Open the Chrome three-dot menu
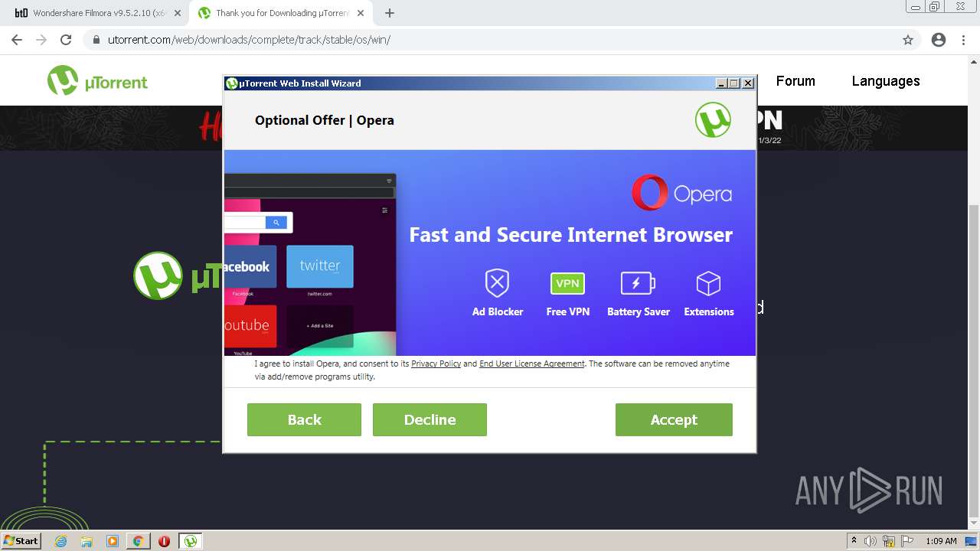The width and height of the screenshot is (980, 551). (963, 40)
